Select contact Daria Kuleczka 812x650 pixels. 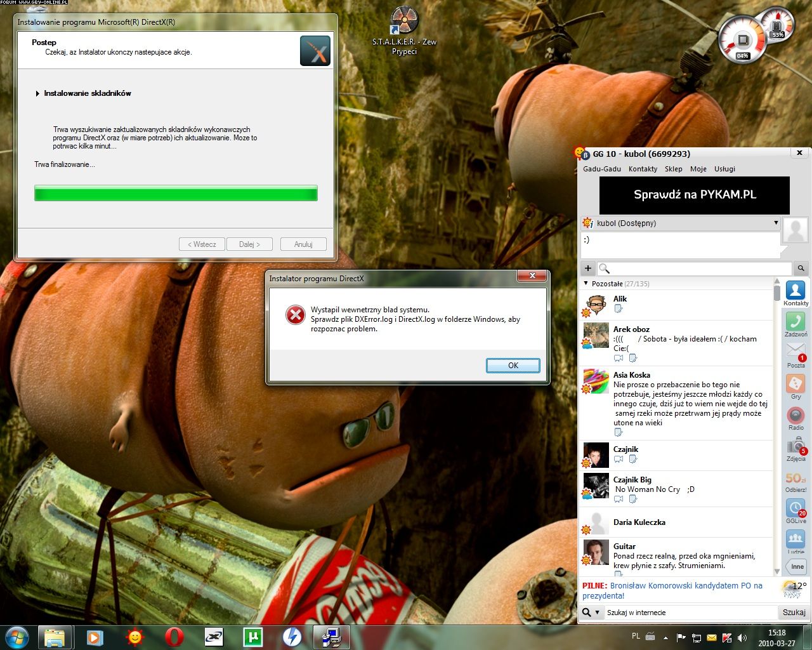coord(676,522)
